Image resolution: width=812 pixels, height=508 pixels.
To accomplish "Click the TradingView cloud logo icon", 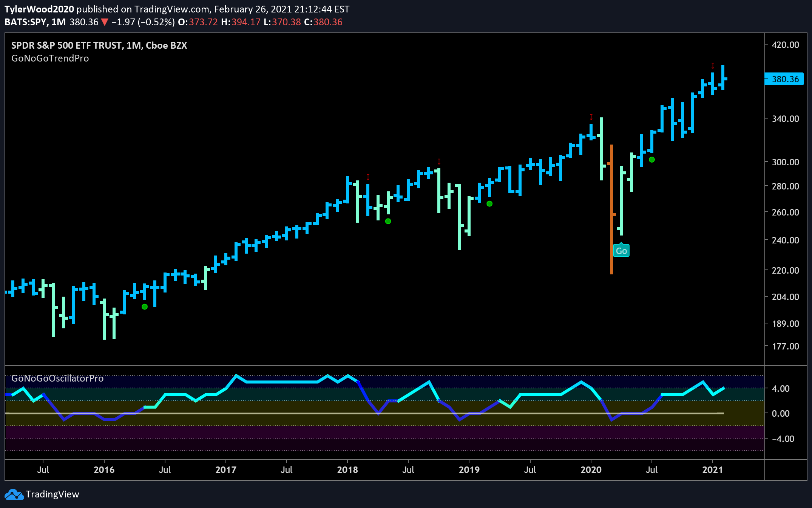I will pos(14,494).
